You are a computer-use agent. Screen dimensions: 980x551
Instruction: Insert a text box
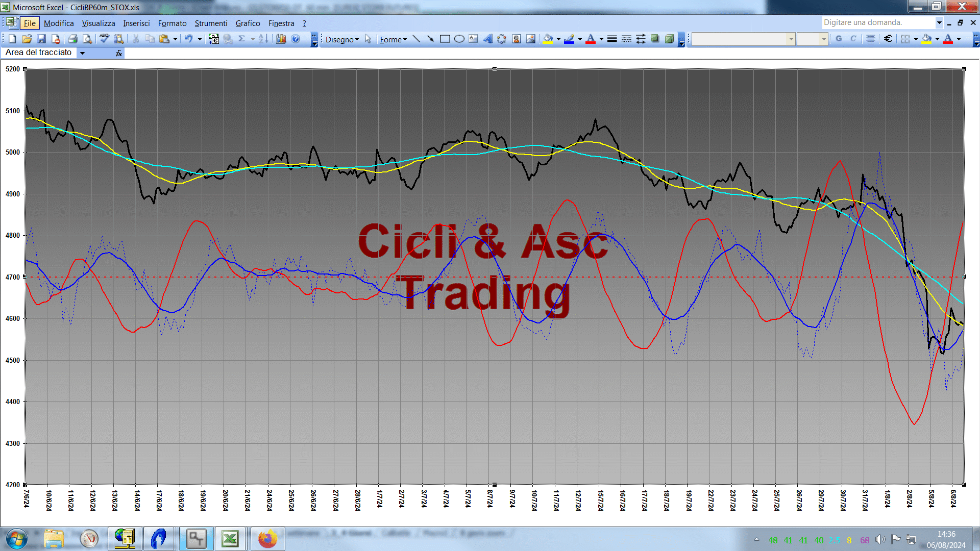[x=474, y=39]
